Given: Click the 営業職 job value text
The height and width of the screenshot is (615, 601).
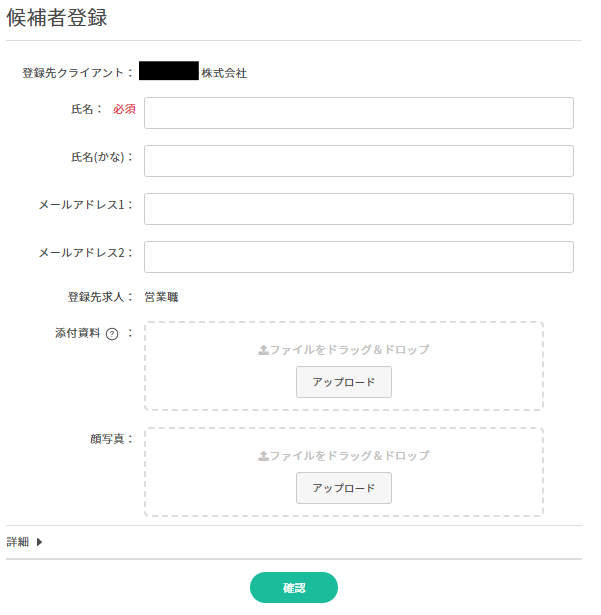Looking at the screenshot, I should tap(160, 297).
